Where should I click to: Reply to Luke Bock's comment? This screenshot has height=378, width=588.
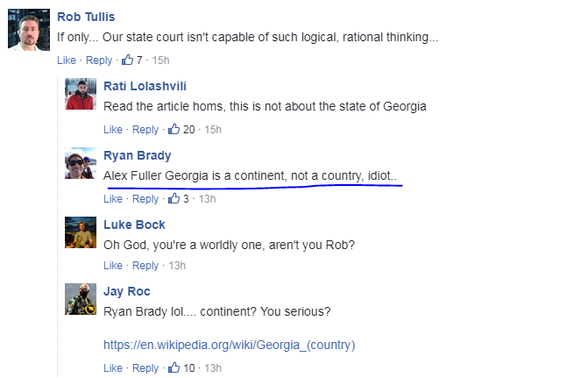[145, 266]
